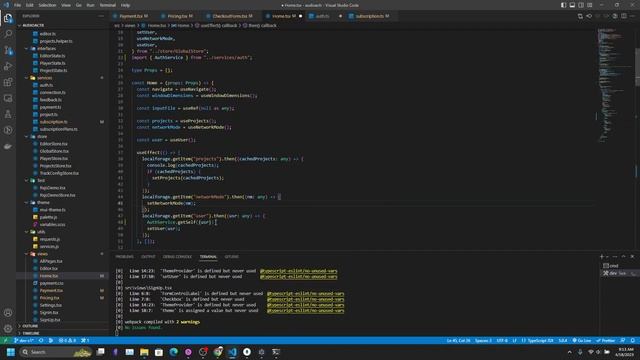Open the Source Control view
Screen dimensions: 640x360
[x=8, y=50]
